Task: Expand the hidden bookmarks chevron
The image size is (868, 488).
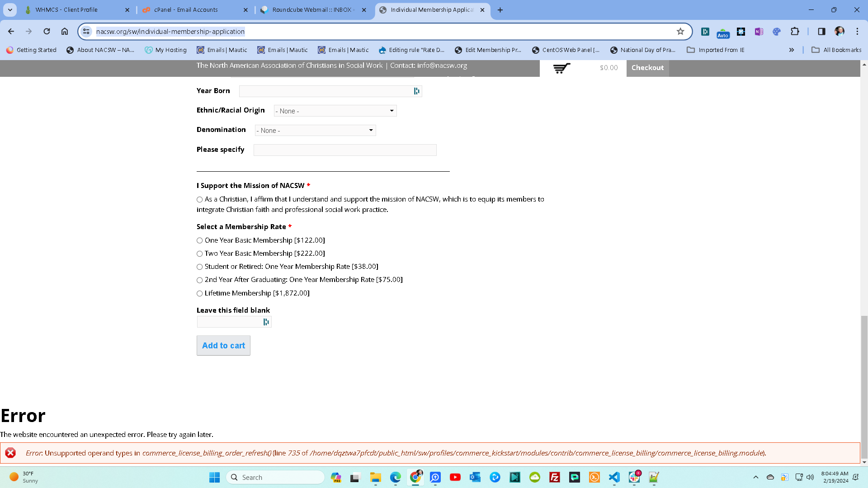Action: tap(792, 50)
